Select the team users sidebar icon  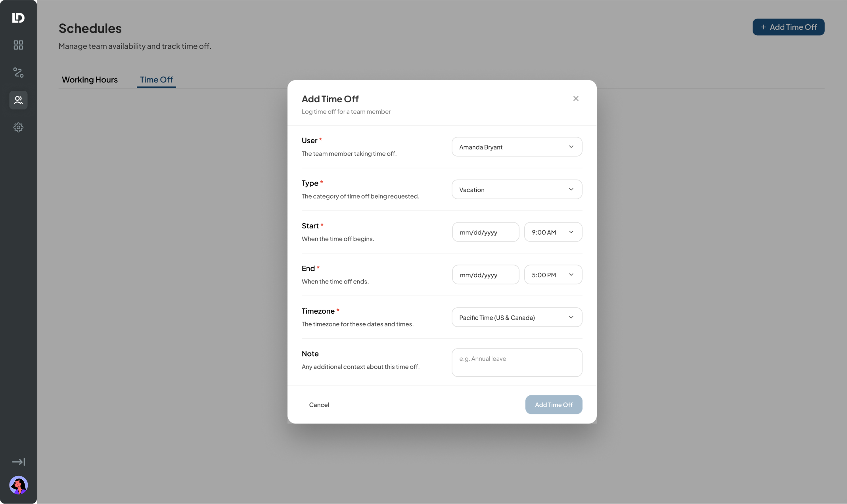click(18, 100)
